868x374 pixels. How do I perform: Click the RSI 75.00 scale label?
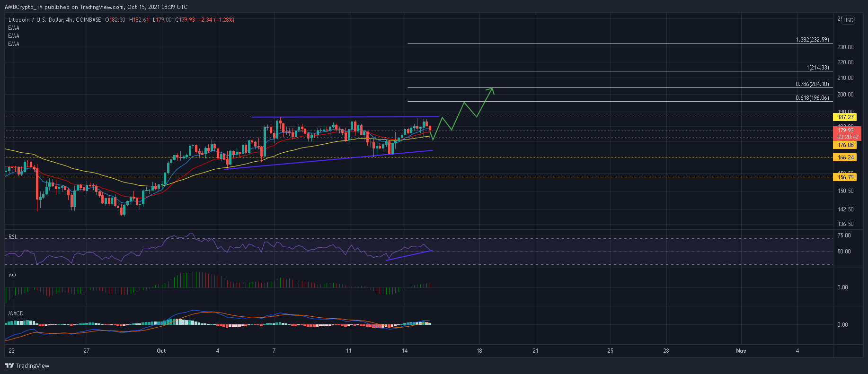pos(844,235)
